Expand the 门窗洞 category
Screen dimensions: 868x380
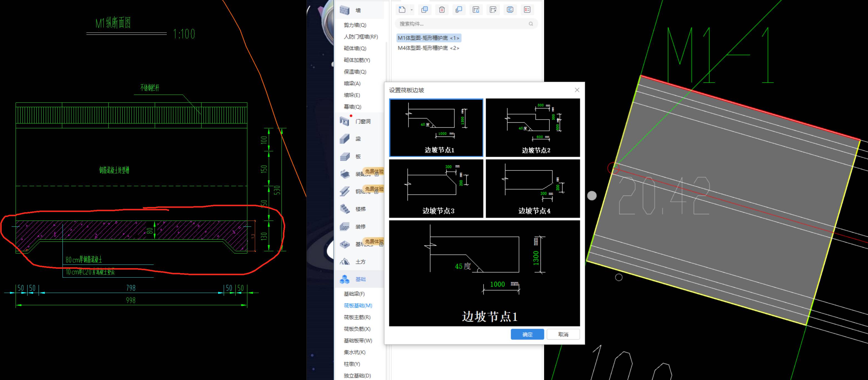[x=363, y=121]
